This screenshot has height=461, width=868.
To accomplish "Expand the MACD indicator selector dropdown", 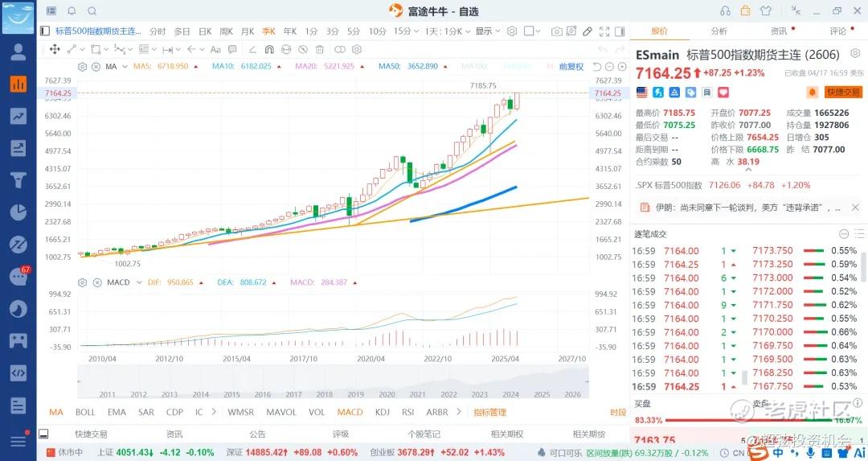I will coord(139,282).
